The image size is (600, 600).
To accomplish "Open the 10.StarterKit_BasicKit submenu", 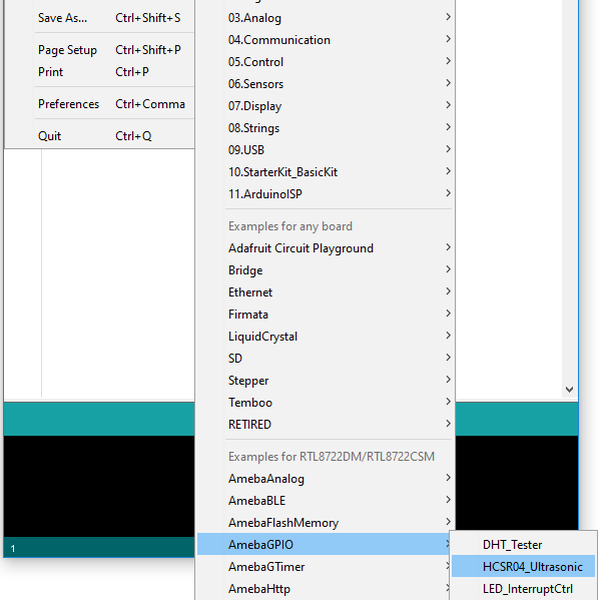I will point(326,172).
